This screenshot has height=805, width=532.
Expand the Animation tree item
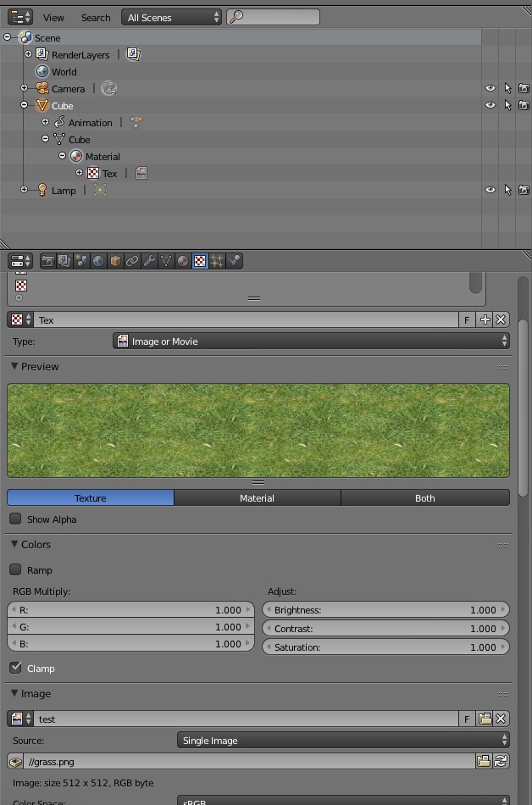(x=45, y=122)
